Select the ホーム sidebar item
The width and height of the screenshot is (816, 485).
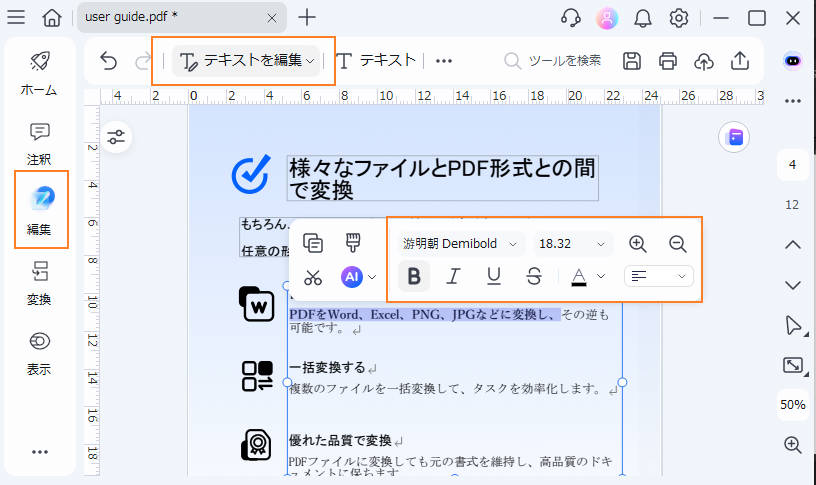[x=39, y=73]
